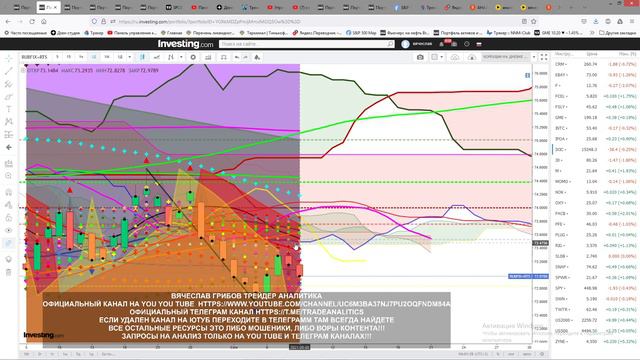Open browser home page icon
Screen dimensions: 640x360
coord(44,21)
